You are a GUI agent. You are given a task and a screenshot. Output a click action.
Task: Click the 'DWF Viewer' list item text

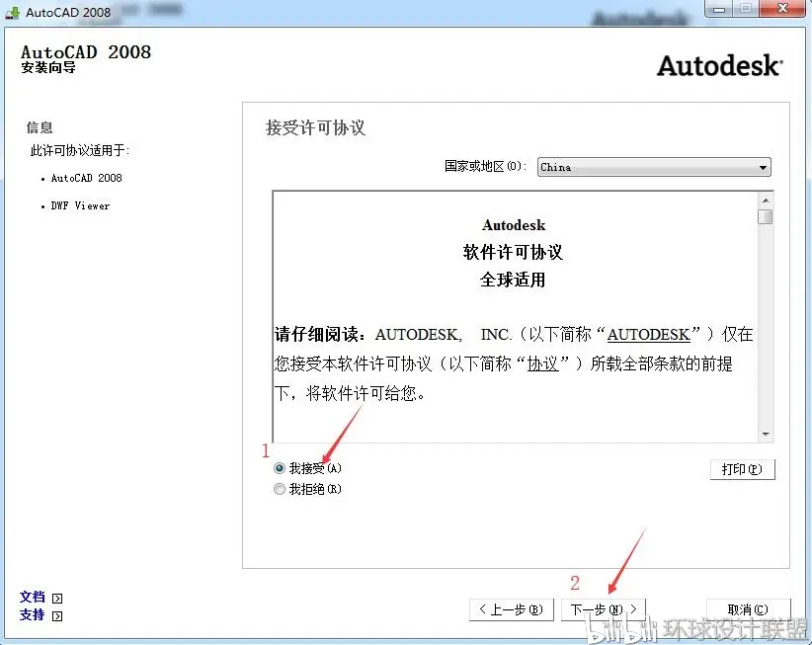coord(80,206)
